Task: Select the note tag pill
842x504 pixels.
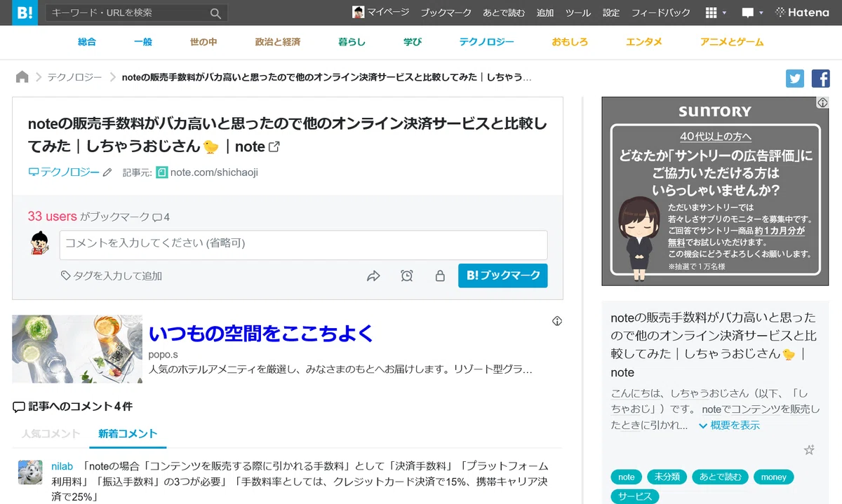Action: coord(627,477)
